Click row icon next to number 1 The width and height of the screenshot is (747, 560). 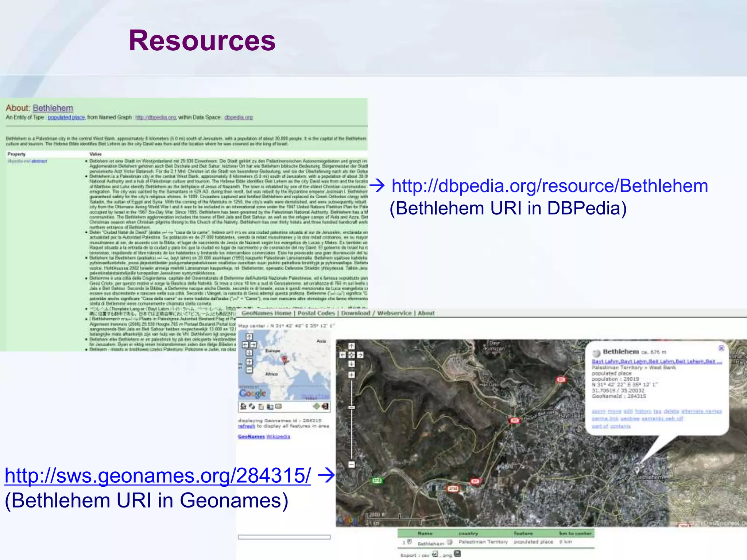[x=409, y=542]
